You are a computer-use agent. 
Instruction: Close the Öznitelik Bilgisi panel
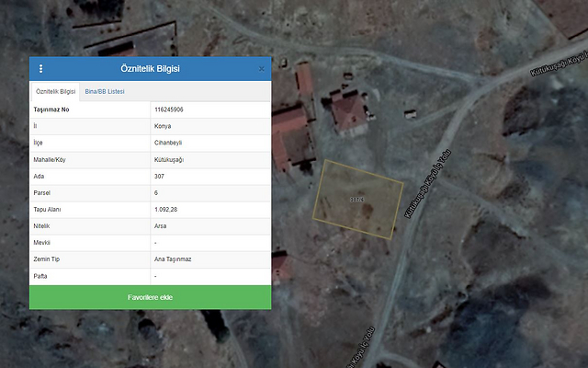coord(261,69)
